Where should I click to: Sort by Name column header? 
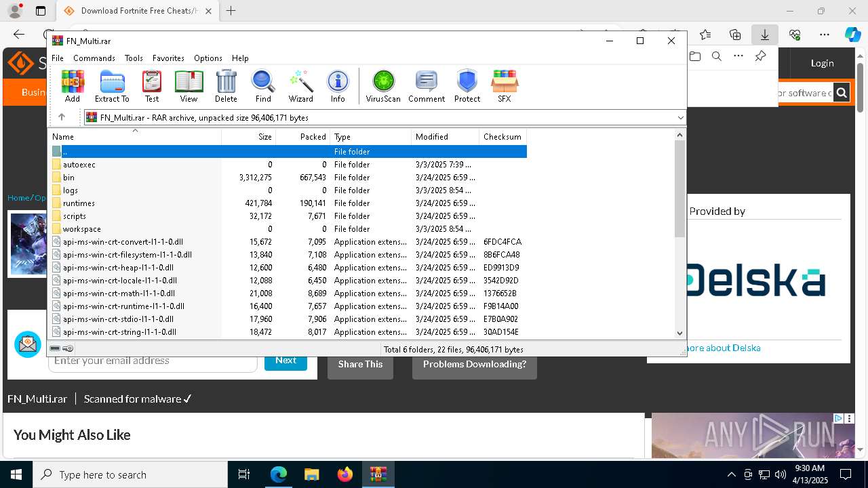pos(135,137)
